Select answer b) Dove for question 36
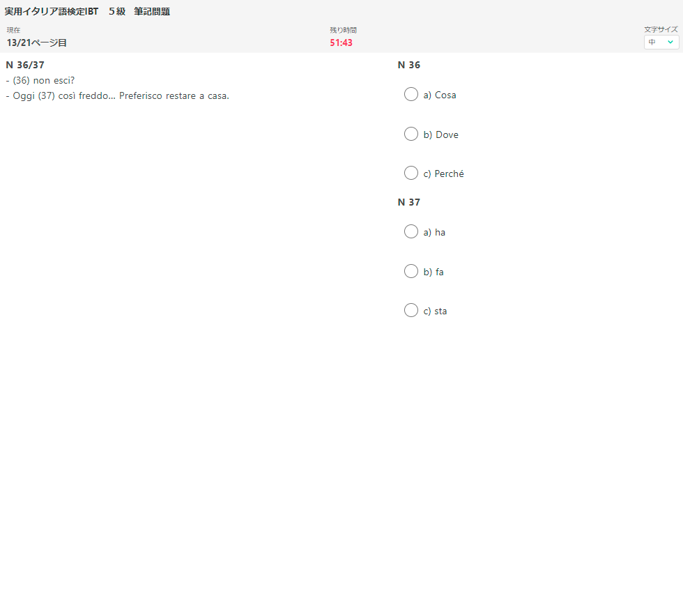The width and height of the screenshot is (683, 616). pyautogui.click(x=410, y=134)
